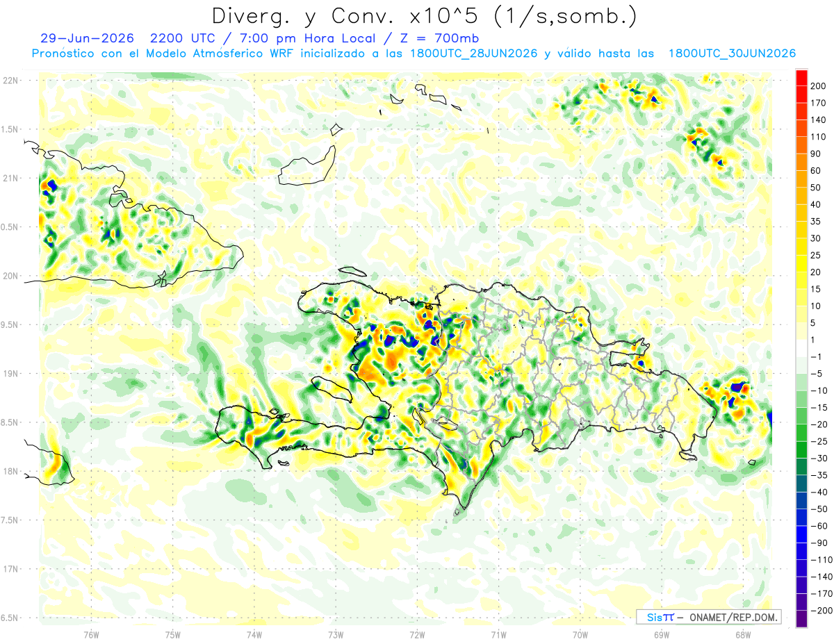Click the '-5' value on the color scale
834x644 pixels.
point(817,374)
